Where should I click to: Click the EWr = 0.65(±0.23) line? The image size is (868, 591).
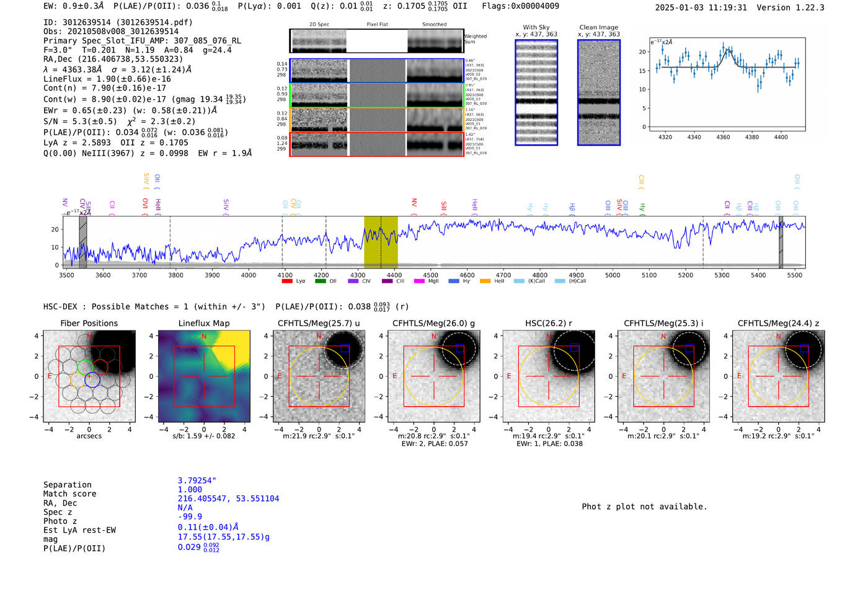pyautogui.click(x=130, y=110)
